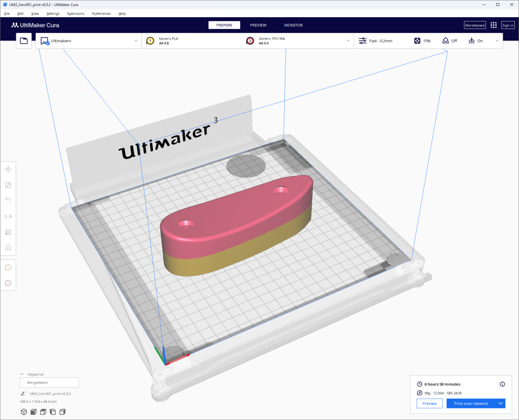The image size is (519, 420).
Task: Open the Preferences menu
Action: (101, 14)
